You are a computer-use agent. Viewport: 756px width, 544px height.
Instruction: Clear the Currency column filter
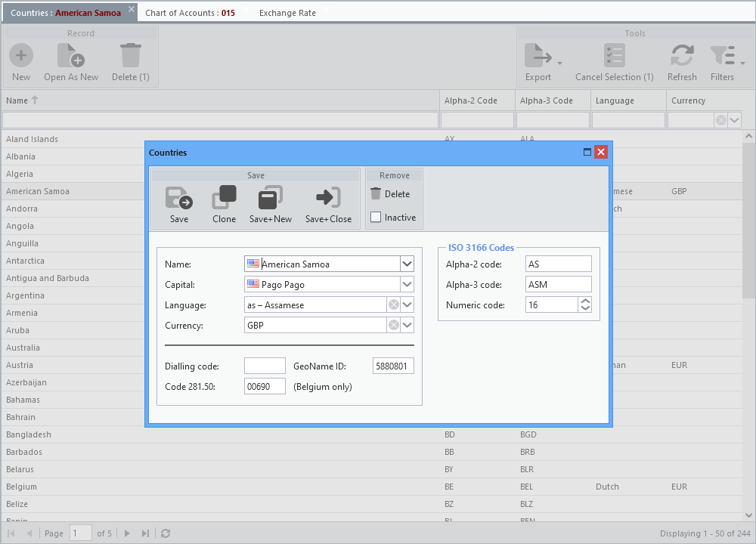(x=720, y=120)
